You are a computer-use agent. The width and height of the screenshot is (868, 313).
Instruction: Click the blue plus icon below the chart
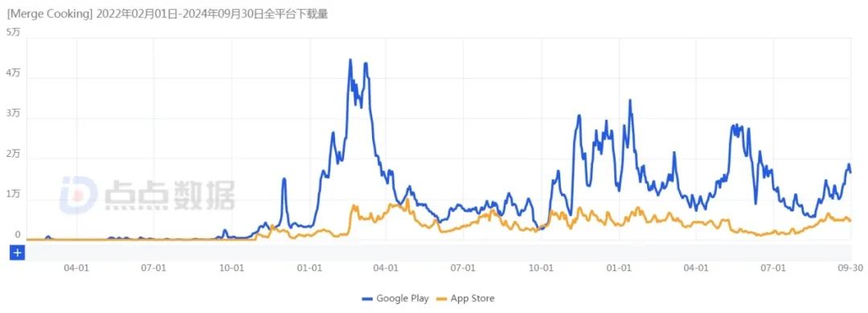tap(18, 253)
